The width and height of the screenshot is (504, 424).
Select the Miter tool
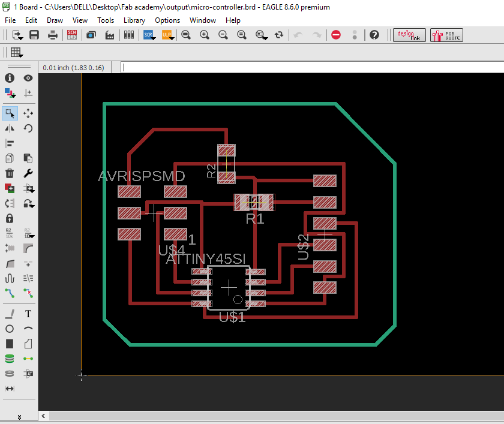click(x=28, y=248)
